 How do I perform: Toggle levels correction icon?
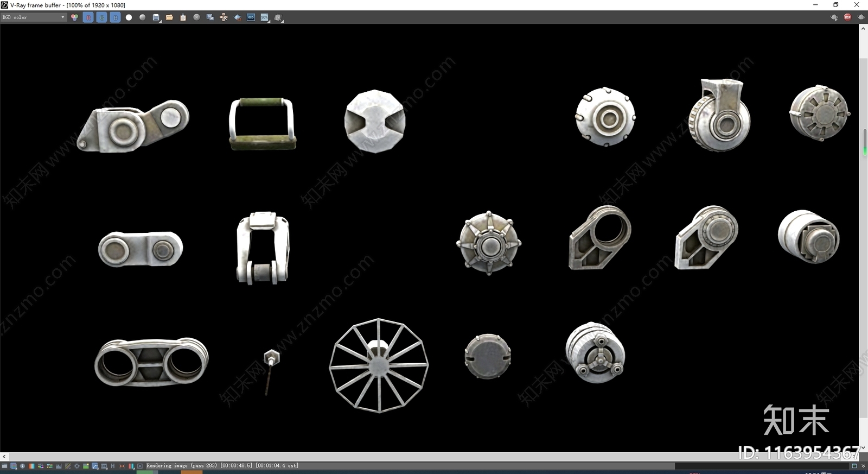59,466
